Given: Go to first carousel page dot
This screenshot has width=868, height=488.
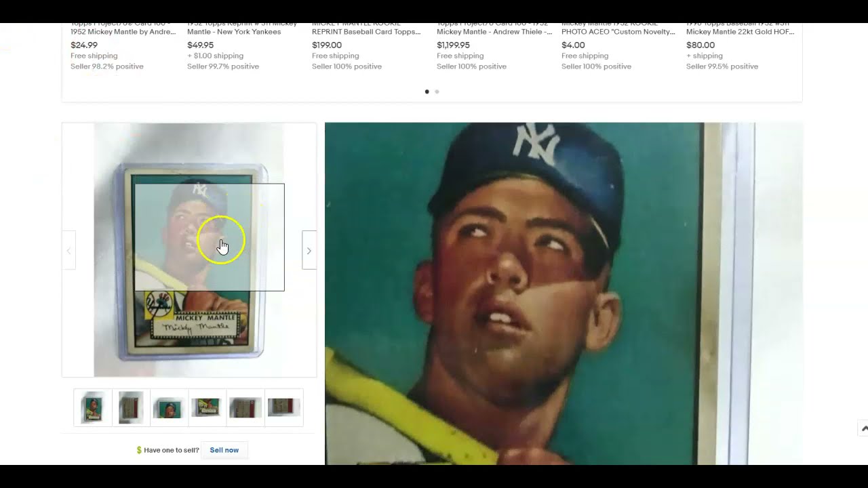Looking at the screenshot, I should (x=427, y=91).
